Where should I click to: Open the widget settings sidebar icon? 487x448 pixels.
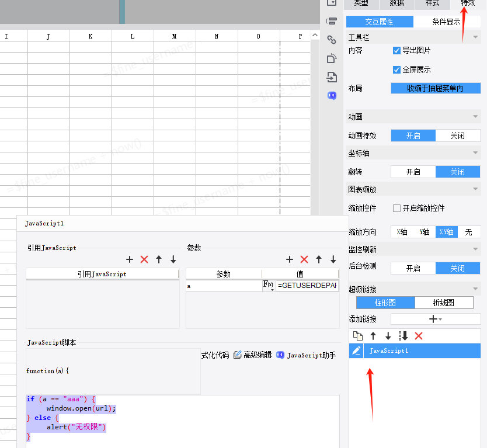332,21
